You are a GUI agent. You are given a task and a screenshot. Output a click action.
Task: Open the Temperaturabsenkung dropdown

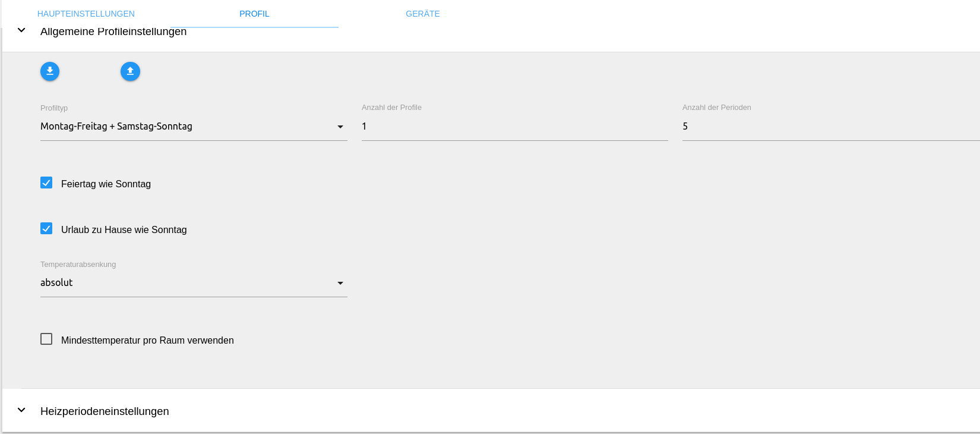pos(194,283)
